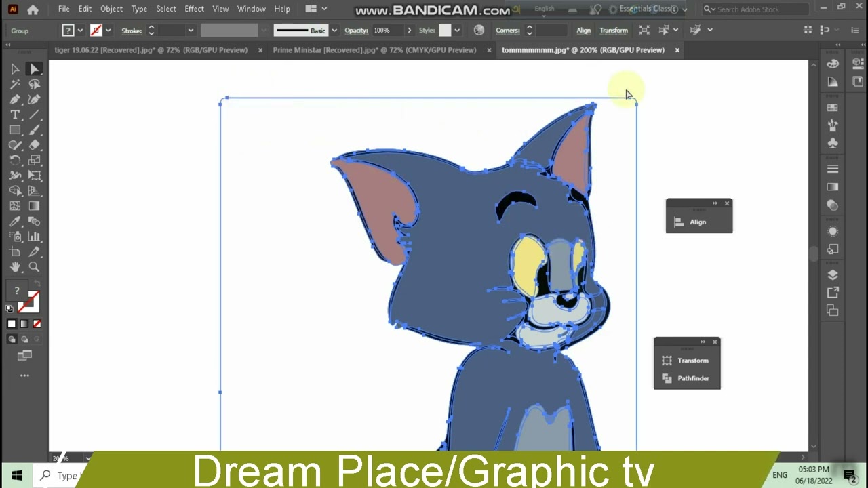Open the Appearance panel sun icon
This screenshot has width=868, height=488.
coord(833,232)
